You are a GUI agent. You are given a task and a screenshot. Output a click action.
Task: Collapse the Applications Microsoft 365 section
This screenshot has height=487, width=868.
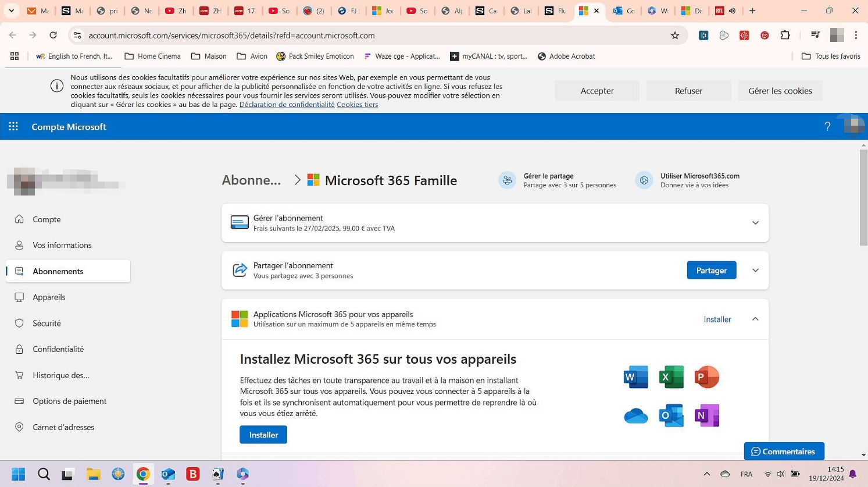coord(755,319)
